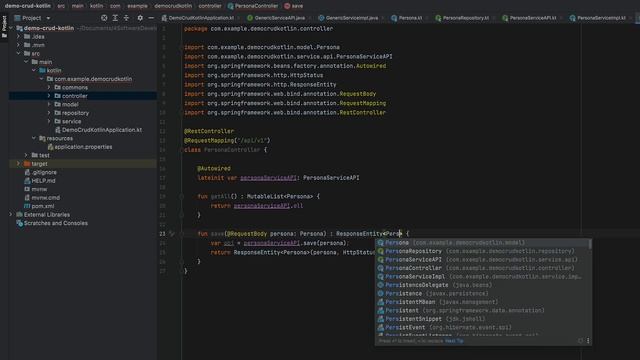Click the Expand All icon in Project panel
Viewport: 640px width, 360px height.
click(115, 18)
